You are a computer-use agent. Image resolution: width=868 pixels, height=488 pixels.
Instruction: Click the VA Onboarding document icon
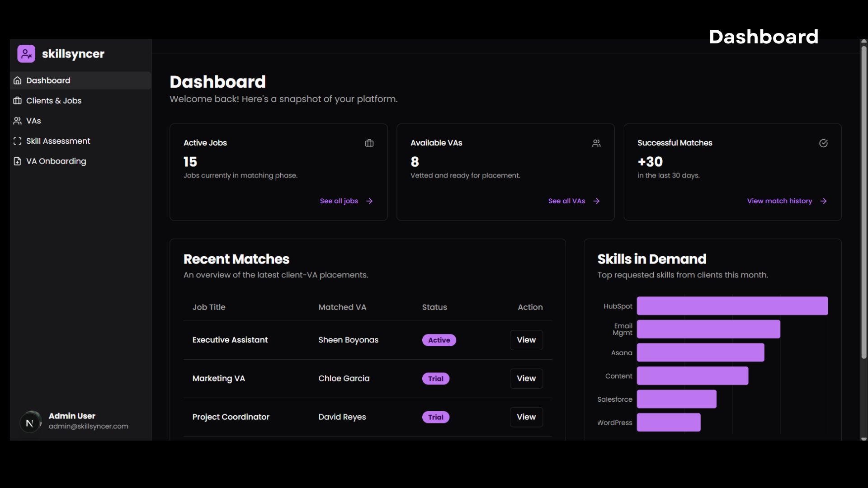pyautogui.click(x=18, y=161)
